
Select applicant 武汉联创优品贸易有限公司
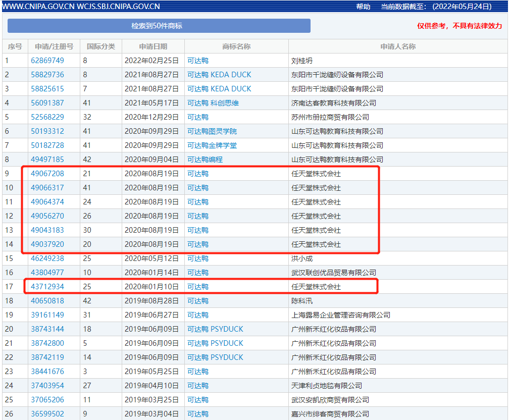coord(334,273)
